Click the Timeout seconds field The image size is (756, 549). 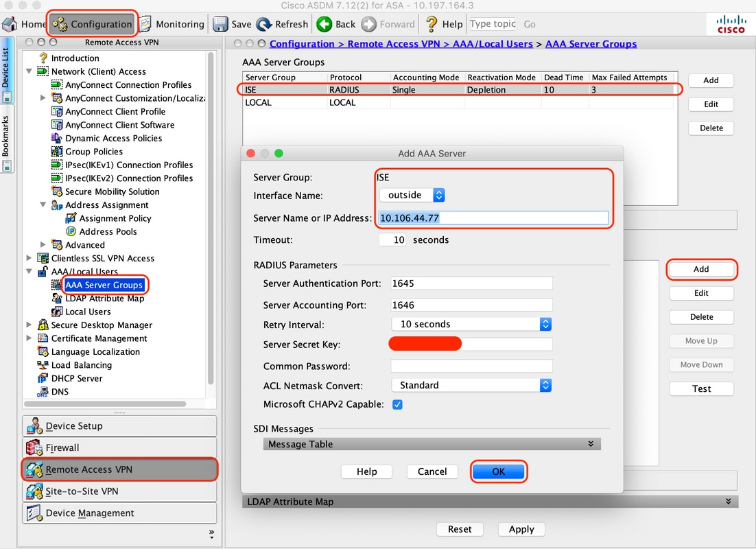392,240
